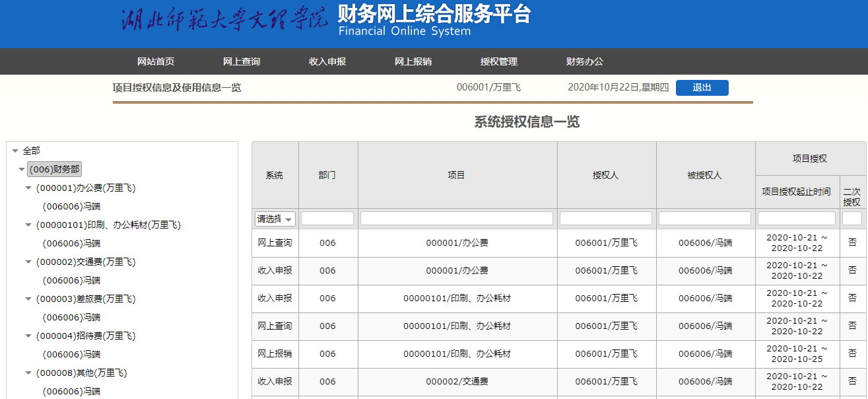Select (000003)差旅费(万里飞) tree item
Screen dimensions: 868x399
[86, 299]
